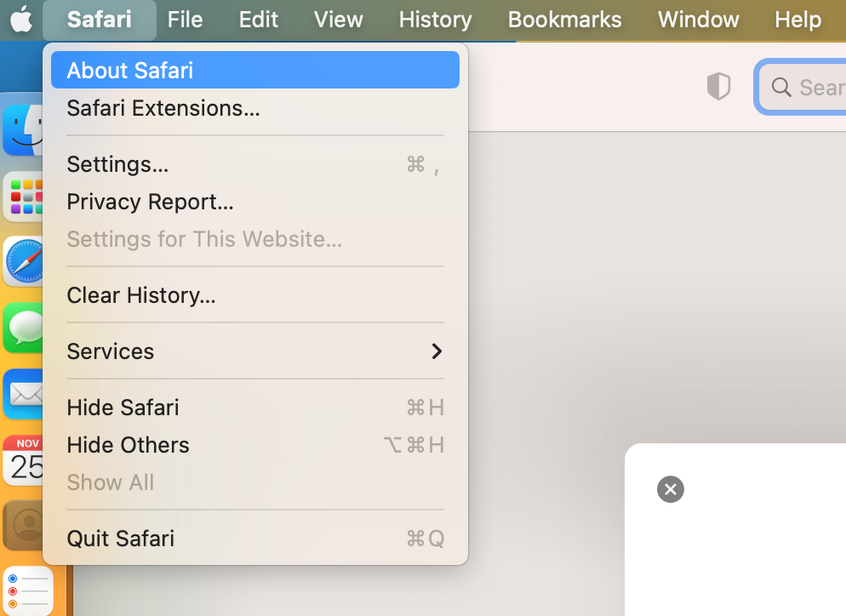The image size is (846, 616).
Task: Open Launchpad from the Dock
Action: coord(24,197)
